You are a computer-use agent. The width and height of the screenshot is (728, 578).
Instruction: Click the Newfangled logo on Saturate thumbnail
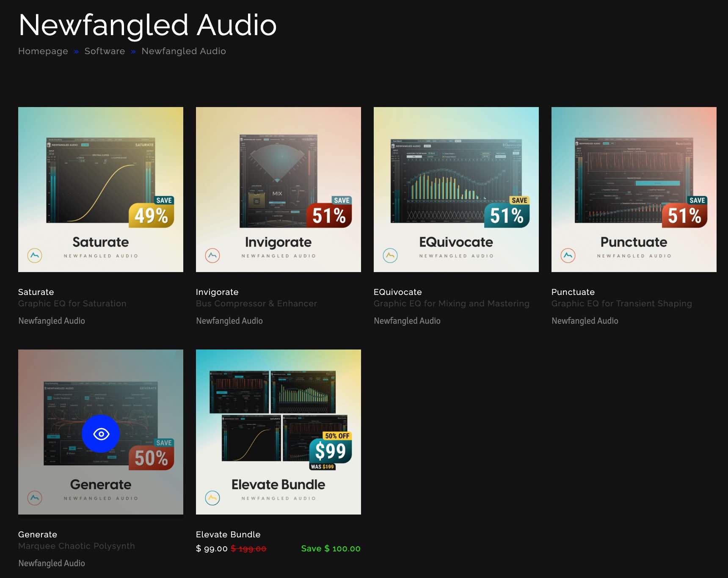click(35, 255)
